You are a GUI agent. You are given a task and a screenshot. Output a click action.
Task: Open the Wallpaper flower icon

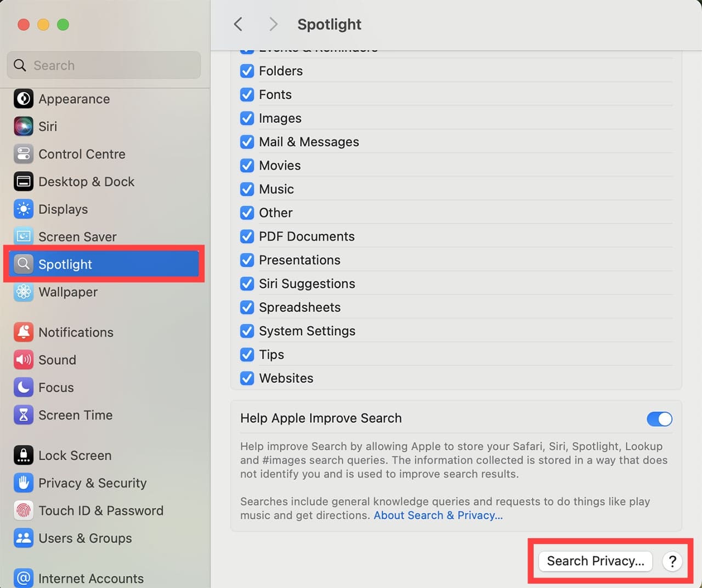(24, 292)
